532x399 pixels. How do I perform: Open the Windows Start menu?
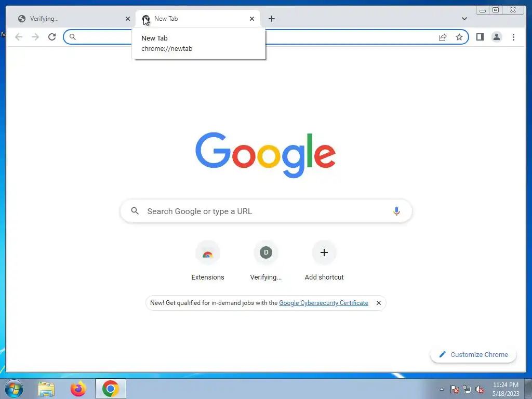click(14, 389)
